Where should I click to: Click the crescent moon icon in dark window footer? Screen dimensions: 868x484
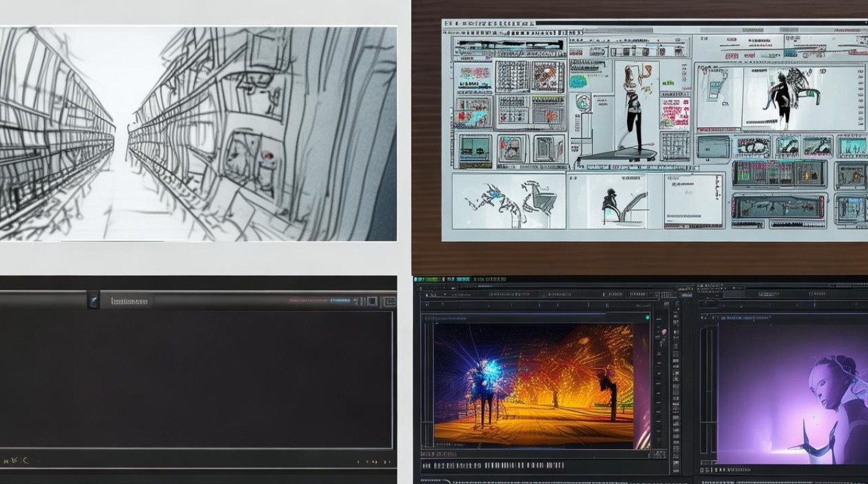26,461
